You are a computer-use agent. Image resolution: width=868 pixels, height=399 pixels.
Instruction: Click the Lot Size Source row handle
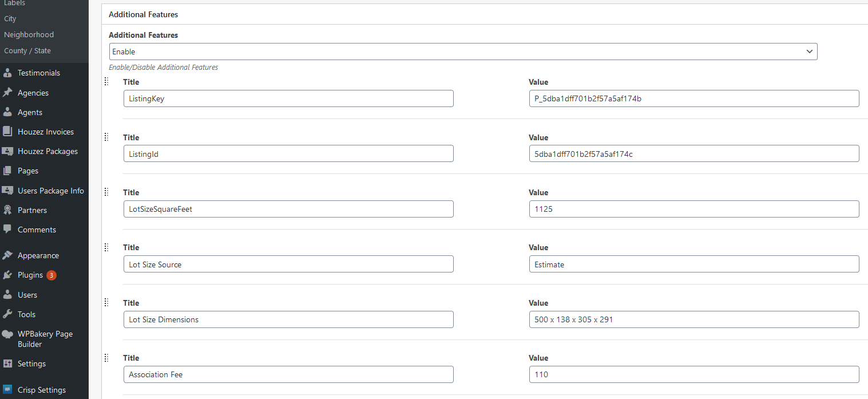pos(106,247)
